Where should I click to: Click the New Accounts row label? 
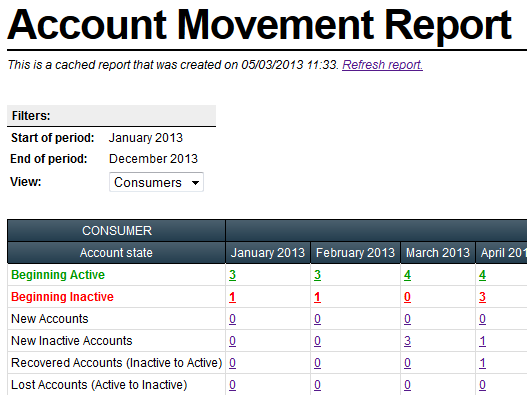[49, 319]
